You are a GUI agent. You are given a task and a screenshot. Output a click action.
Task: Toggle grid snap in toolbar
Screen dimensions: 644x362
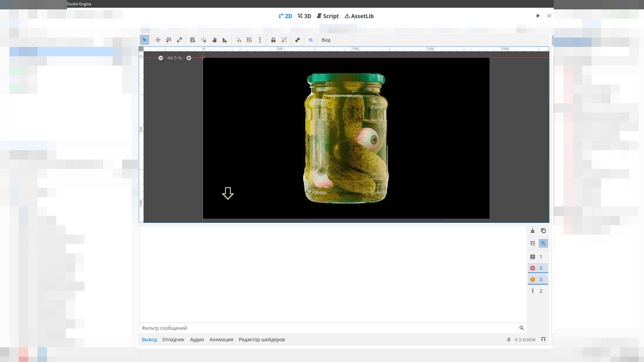coord(249,40)
